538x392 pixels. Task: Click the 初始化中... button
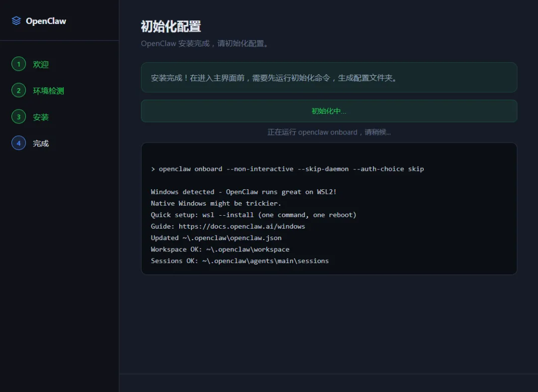[x=329, y=111]
